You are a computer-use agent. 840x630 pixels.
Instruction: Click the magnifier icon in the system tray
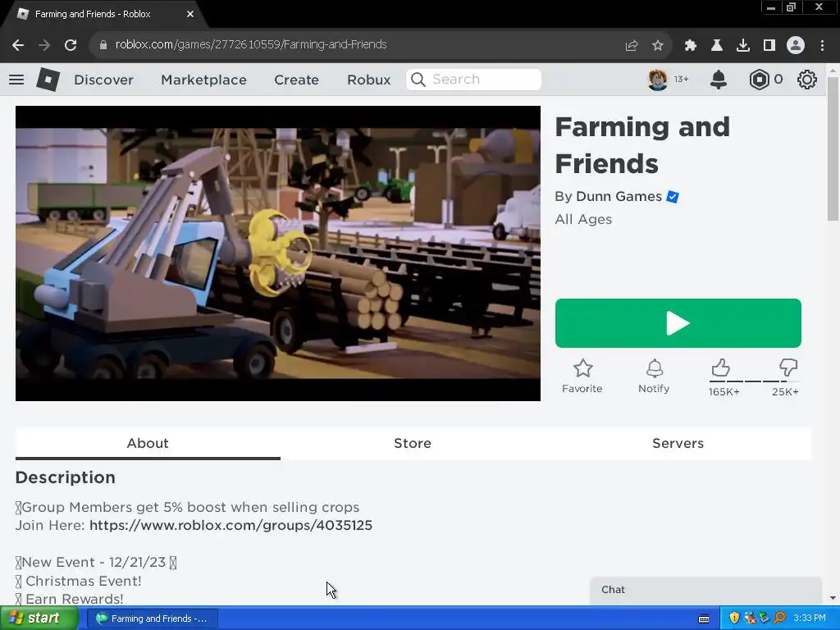pos(779,619)
